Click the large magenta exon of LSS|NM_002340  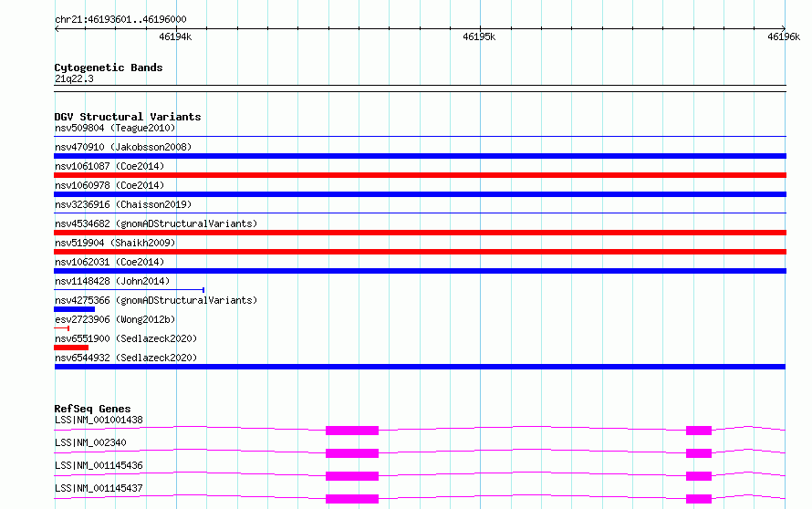[352, 453]
